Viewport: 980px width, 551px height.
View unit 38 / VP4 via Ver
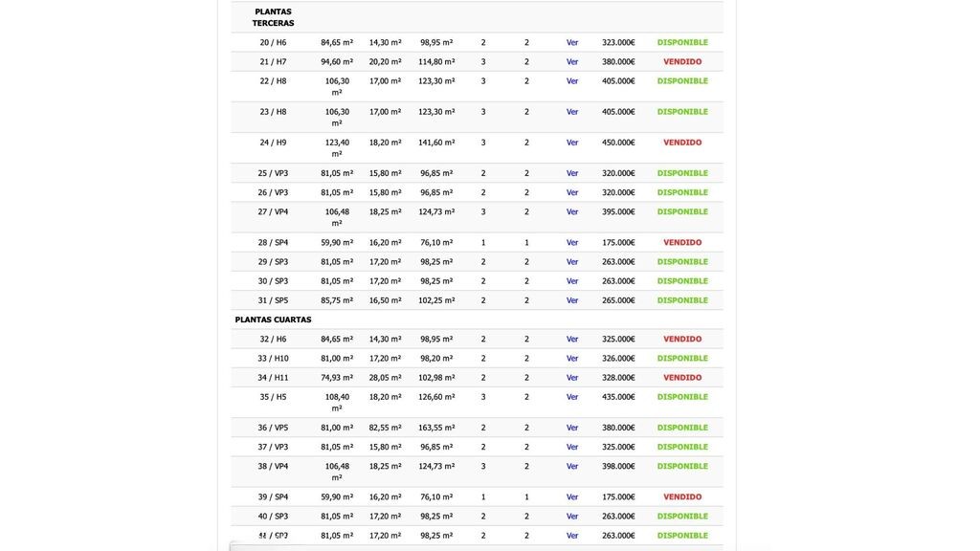572,466
